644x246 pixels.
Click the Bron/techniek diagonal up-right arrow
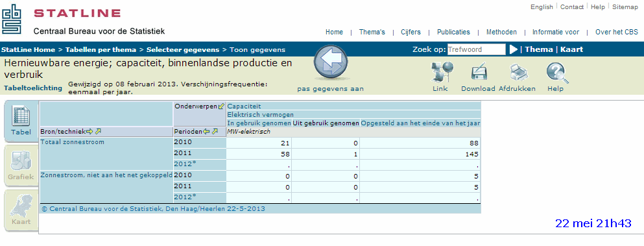pyautogui.click(x=98, y=132)
